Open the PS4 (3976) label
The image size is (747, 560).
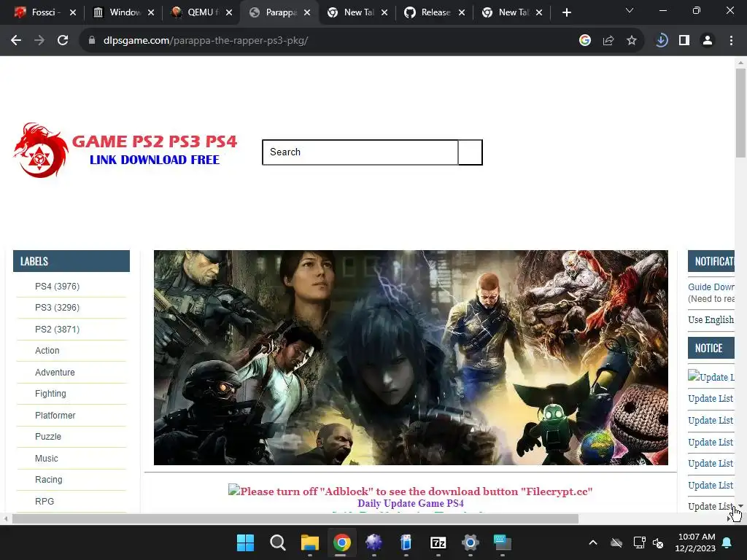click(57, 286)
